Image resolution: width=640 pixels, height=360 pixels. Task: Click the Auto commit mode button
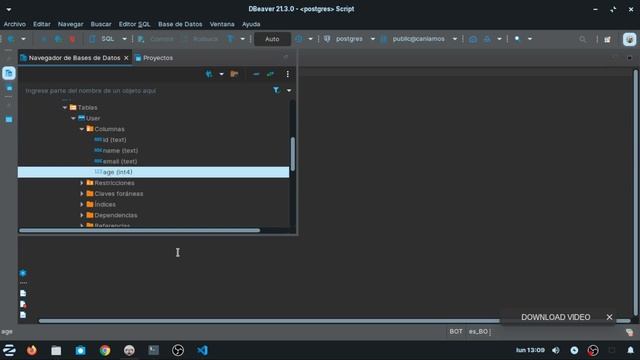(272, 39)
